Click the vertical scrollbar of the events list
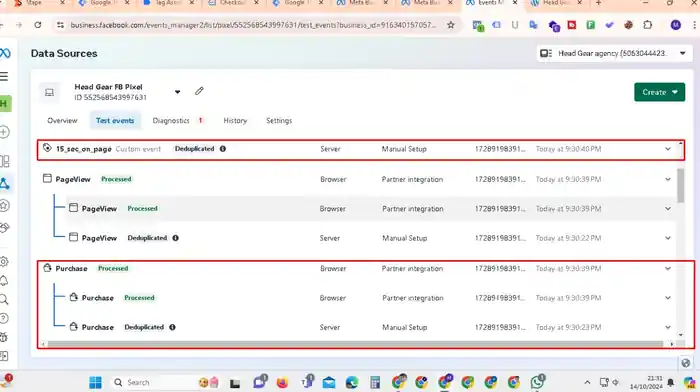 coord(680,186)
